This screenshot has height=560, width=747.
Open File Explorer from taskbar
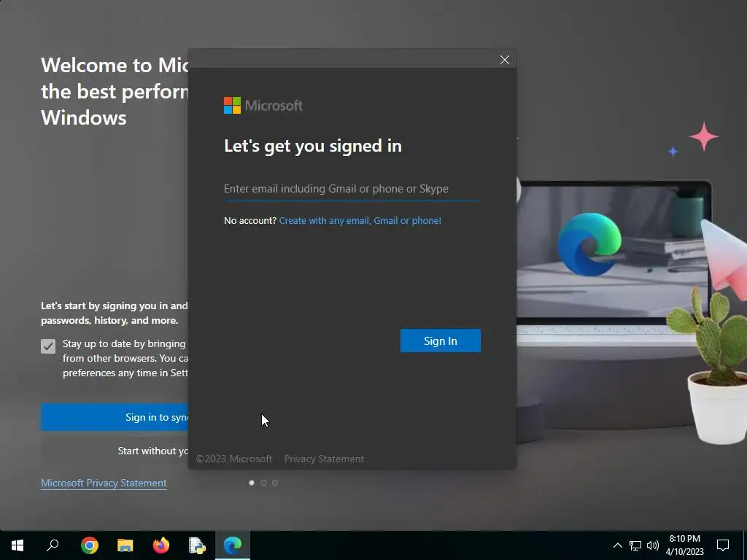125,545
